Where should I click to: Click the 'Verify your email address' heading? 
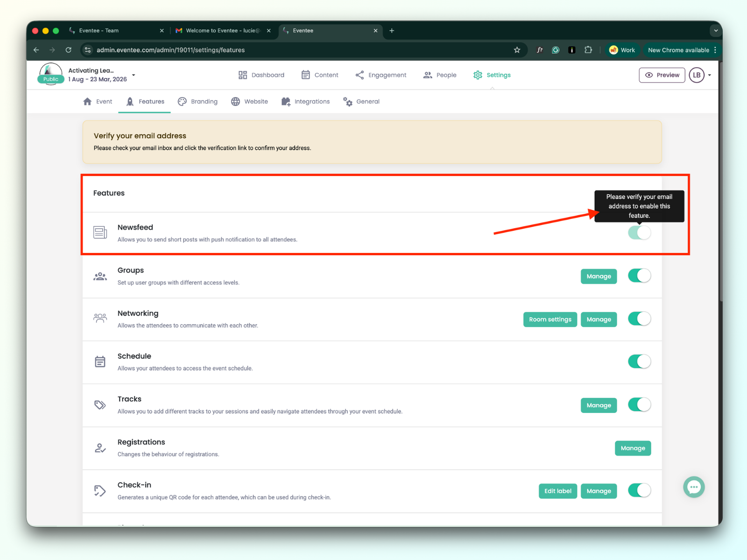[x=140, y=136]
